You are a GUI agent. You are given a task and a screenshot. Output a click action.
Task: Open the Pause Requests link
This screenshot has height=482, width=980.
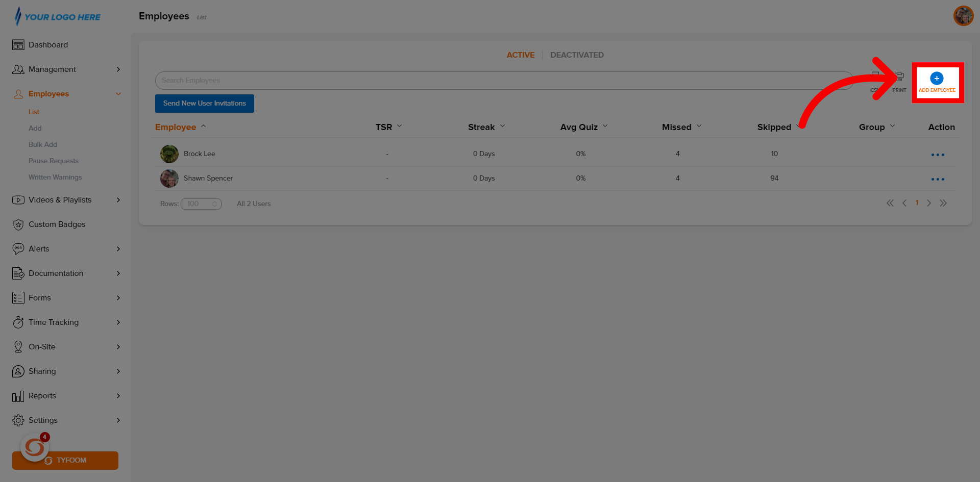(x=54, y=161)
